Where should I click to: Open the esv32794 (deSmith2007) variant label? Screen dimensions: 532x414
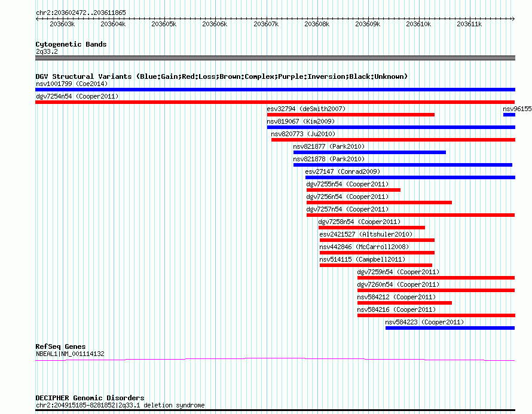click(306, 109)
